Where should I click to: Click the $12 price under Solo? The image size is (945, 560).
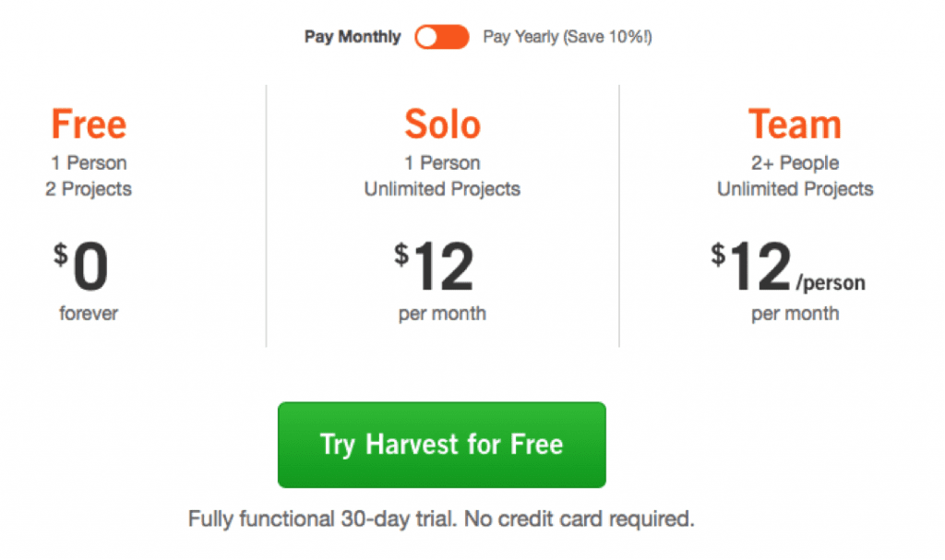tap(434, 266)
